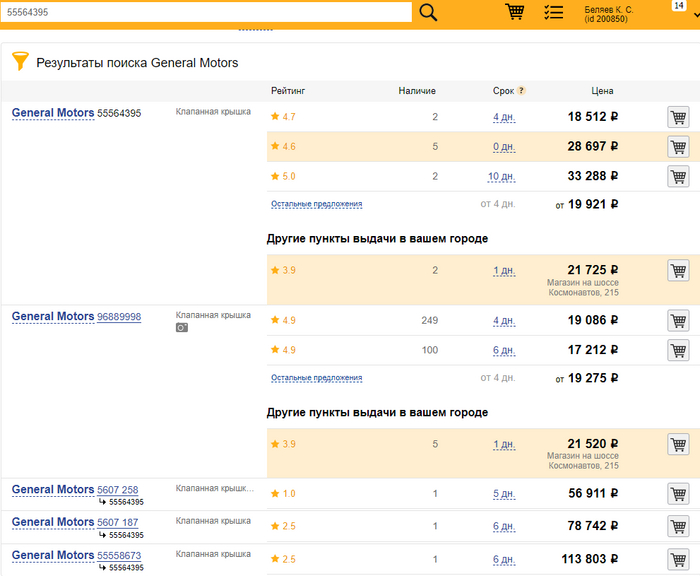
Task: Open part number link 5607 258
Action: pos(117,490)
